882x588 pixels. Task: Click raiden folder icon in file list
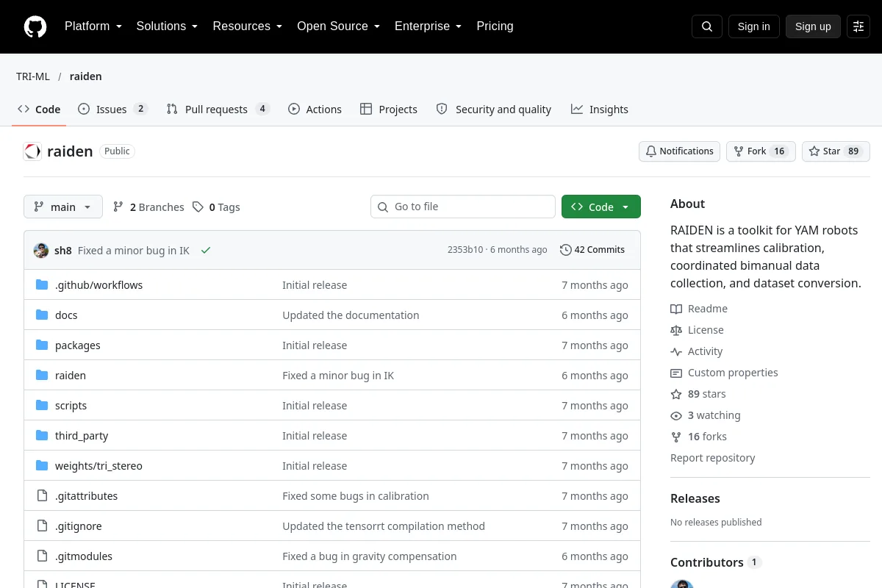click(42, 375)
